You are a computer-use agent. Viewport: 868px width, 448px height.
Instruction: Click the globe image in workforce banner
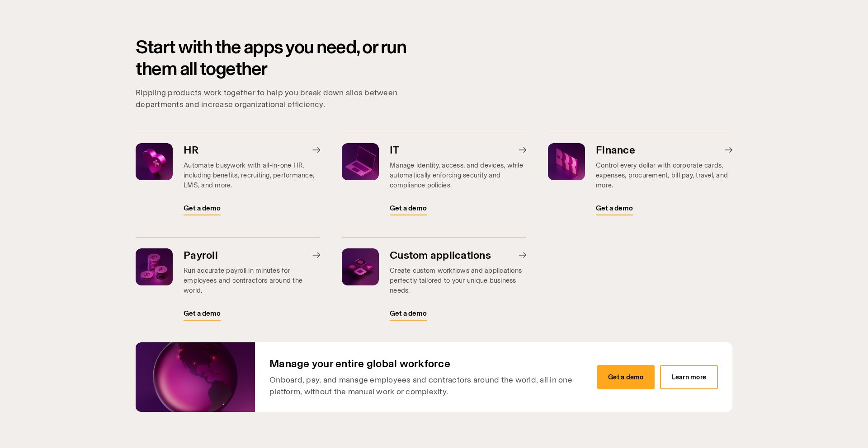(195, 377)
